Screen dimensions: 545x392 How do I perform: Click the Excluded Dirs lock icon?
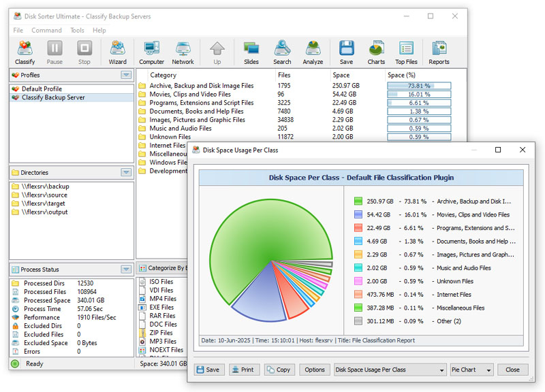[x=15, y=326]
